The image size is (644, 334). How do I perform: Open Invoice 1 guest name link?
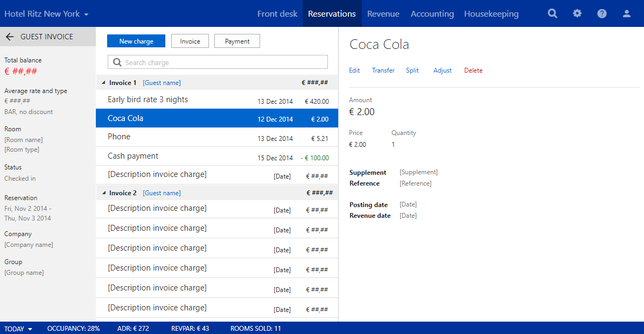(x=162, y=83)
